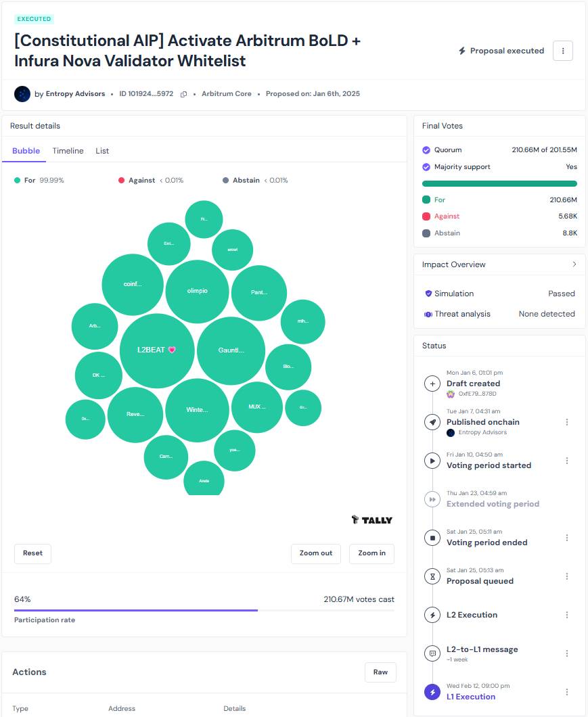Click the Proposal queued hourglass icon
588x717 pixels.
[x=432, y=576]
